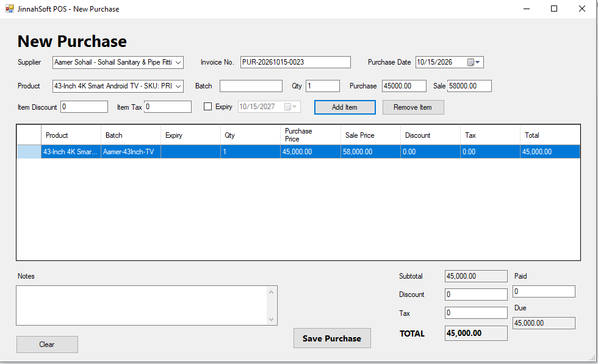Image resolution: width=598 pixels, height=364 pixels.
Task: Enable the Expiry checkbox
Action: click(207, 107)
